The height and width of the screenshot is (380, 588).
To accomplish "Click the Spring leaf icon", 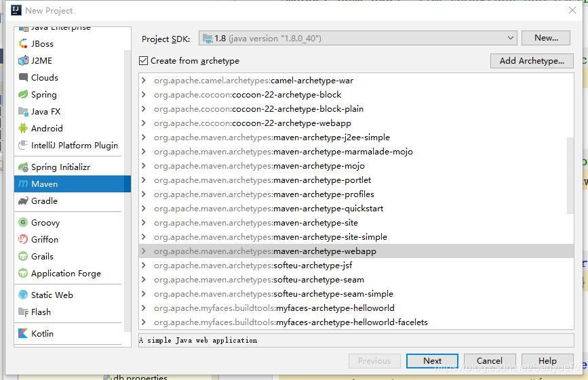I will pos(23,94).
